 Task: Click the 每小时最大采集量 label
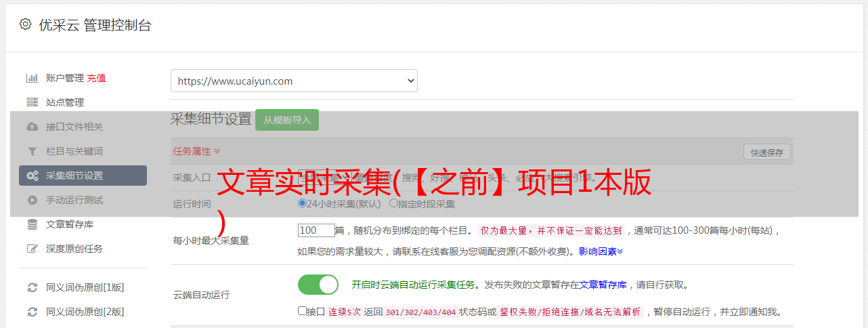coord(211,240)
